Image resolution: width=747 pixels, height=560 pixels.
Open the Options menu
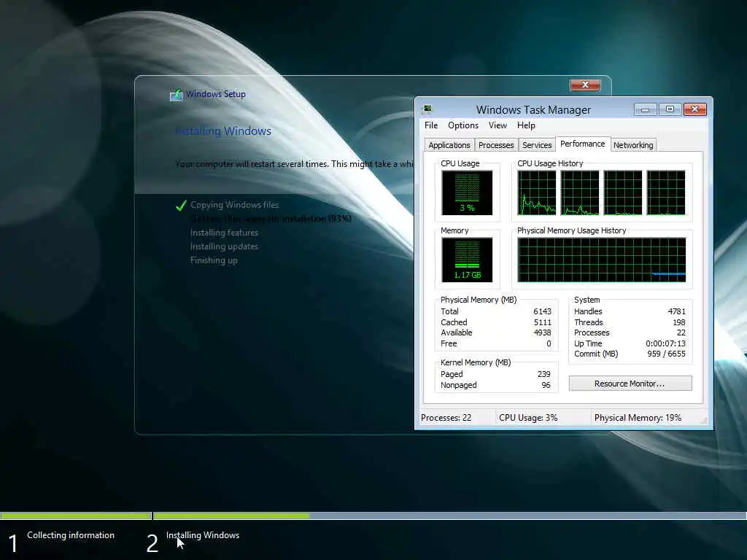click(463, 125)
